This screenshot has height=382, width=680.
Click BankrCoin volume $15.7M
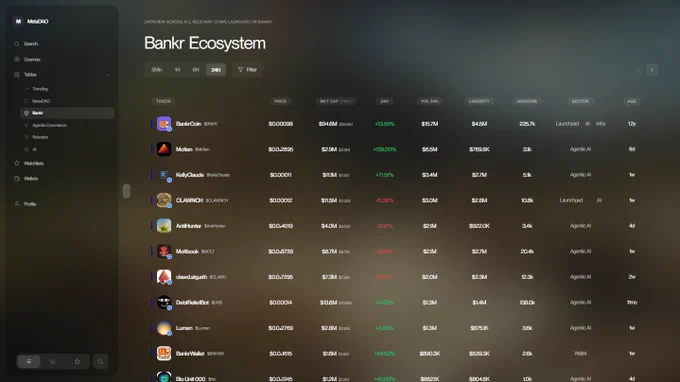click(x=429, y=124)
